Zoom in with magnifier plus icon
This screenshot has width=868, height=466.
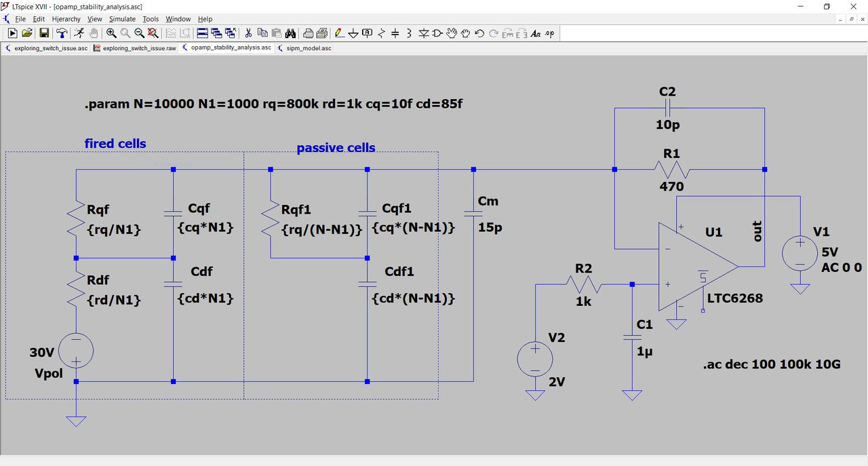point(111,33)
